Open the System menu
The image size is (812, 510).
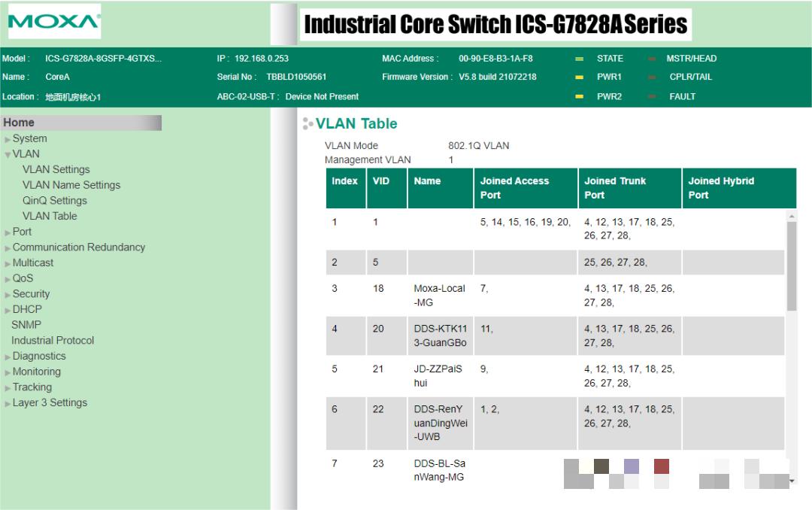tap(29, 138)
